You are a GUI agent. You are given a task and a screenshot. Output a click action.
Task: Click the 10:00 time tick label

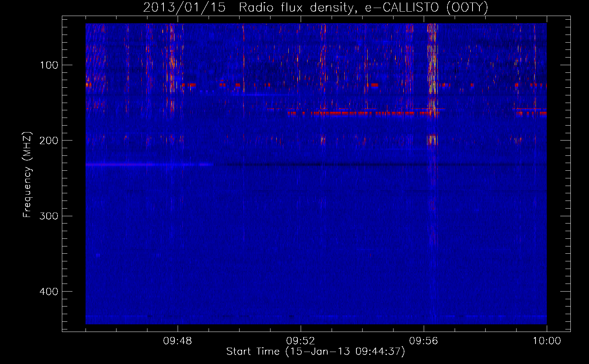[547, 341]
